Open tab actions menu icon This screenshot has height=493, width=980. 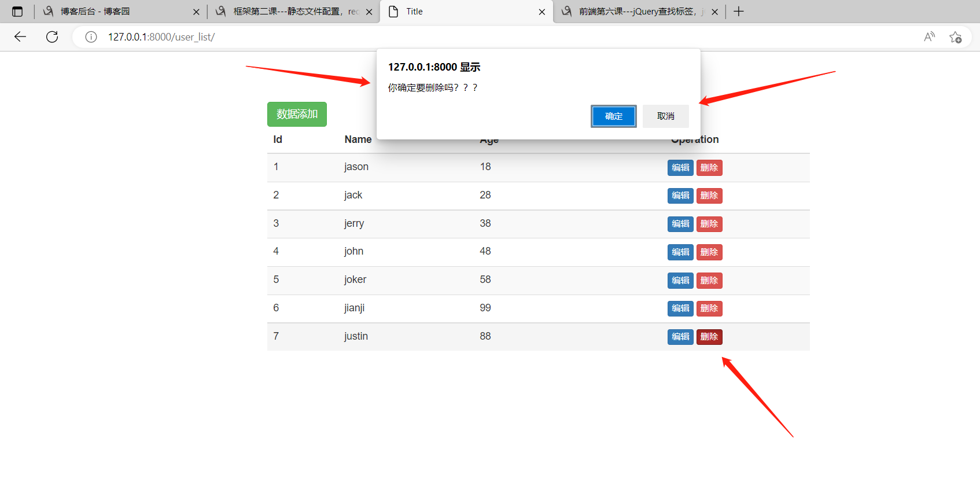[x=17, y=12]
